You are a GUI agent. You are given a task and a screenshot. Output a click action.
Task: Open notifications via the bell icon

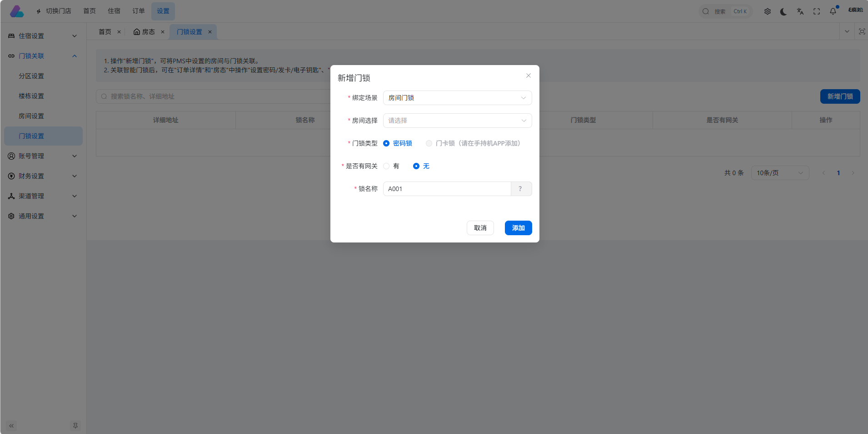click(x=833, y=11)
